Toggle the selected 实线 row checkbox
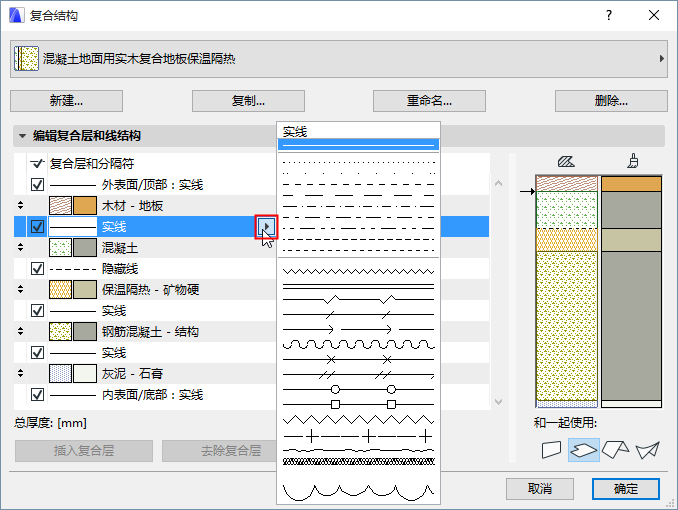The width and height of the screenshot is (678, 510). 38,226
